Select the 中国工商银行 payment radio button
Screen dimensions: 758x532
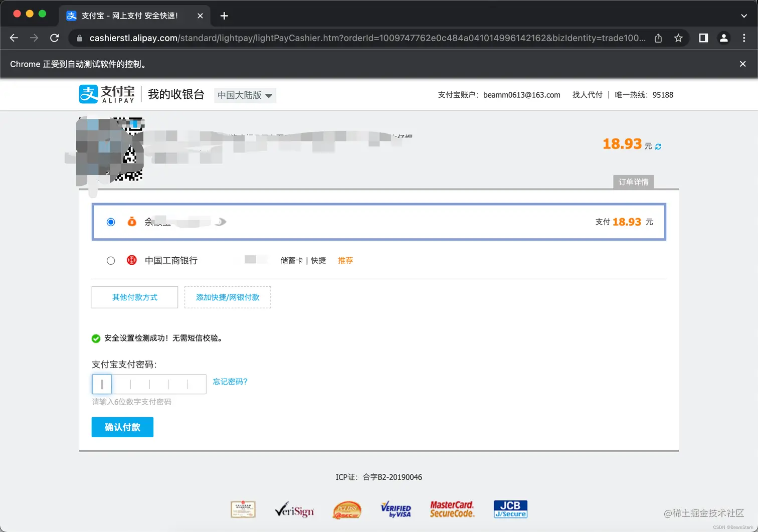click(111, 260)
